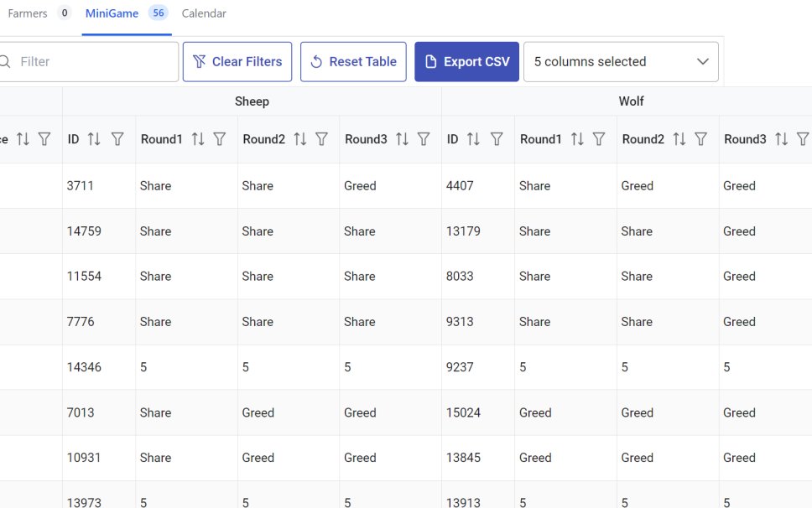Open filter for Wolf Round2
Screen dimensions: 812x508
click(x=700, y=139)
